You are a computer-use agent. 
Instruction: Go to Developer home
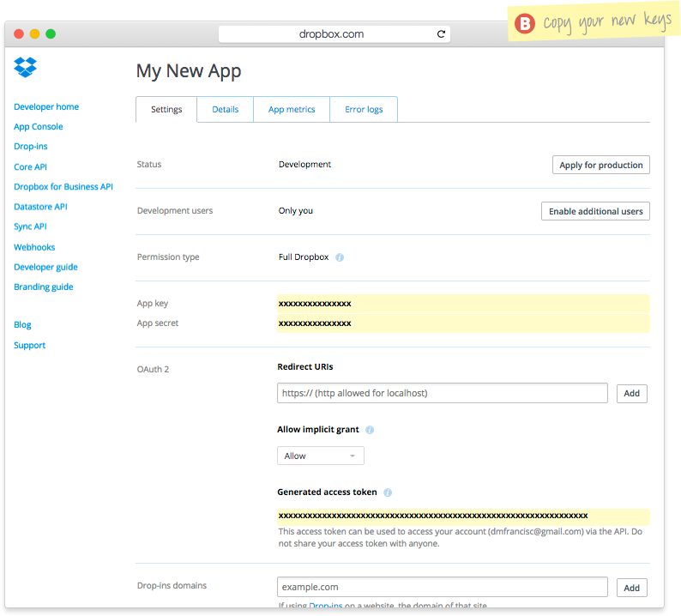pyautogui.click(x=46, y=107)
